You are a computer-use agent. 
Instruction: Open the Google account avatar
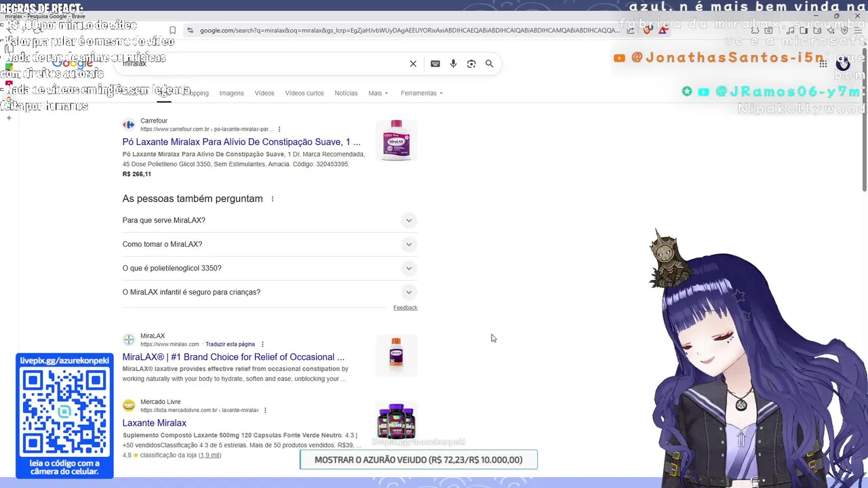pos(843,64)
